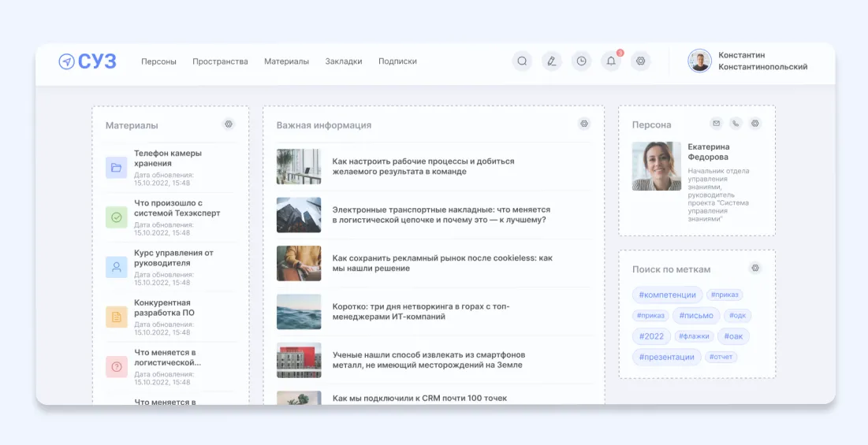
Task: Click the search magnifier icon in header
Action: 522,61
